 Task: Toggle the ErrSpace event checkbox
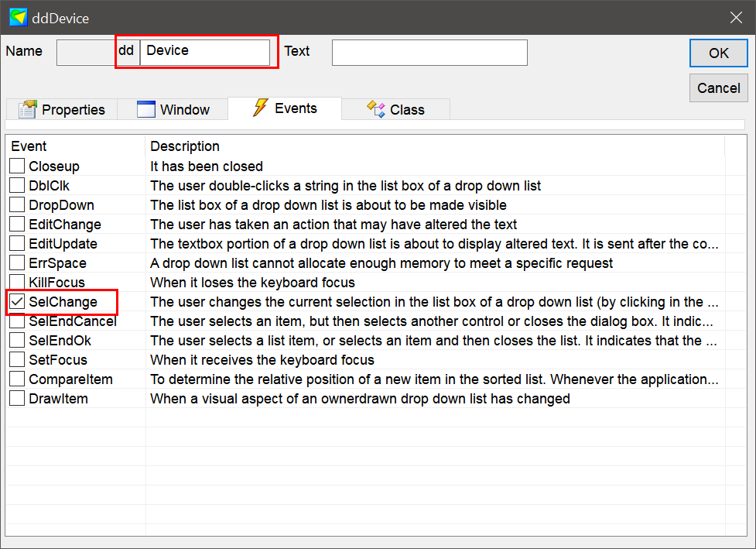click(x=17, y=262)
